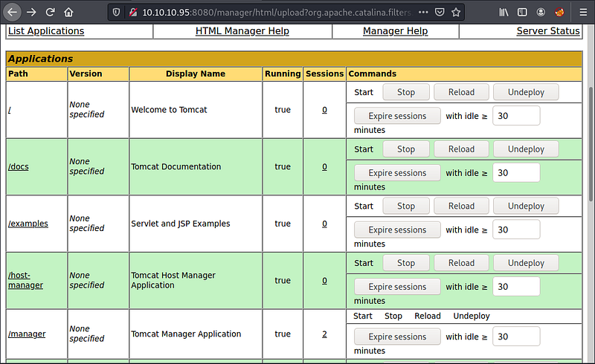Reload the Servlet and JSP Examples app
This screenshot has height=364, width=595.
click(x=461, y=206)
